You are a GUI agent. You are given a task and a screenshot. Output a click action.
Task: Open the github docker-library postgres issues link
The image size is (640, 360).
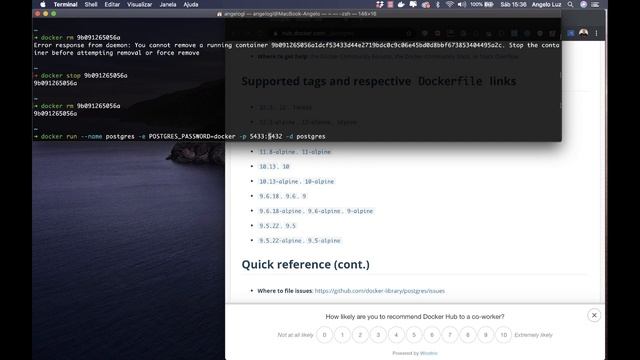[380, 291]
